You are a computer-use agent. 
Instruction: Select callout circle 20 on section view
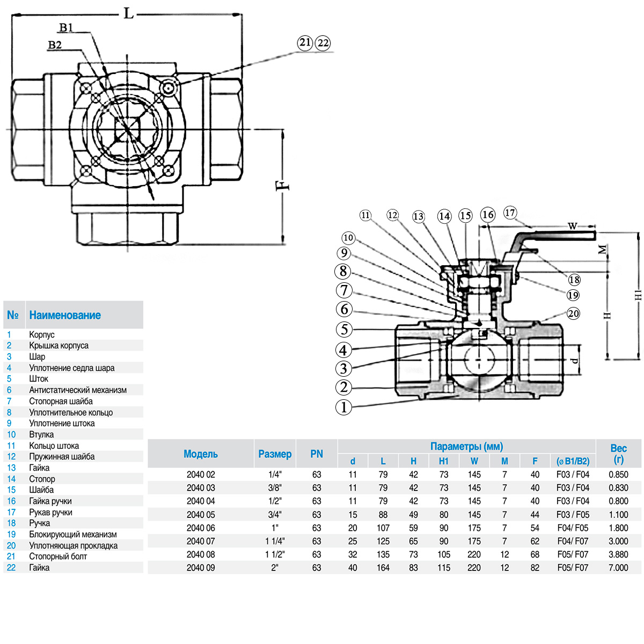(573, 313)
